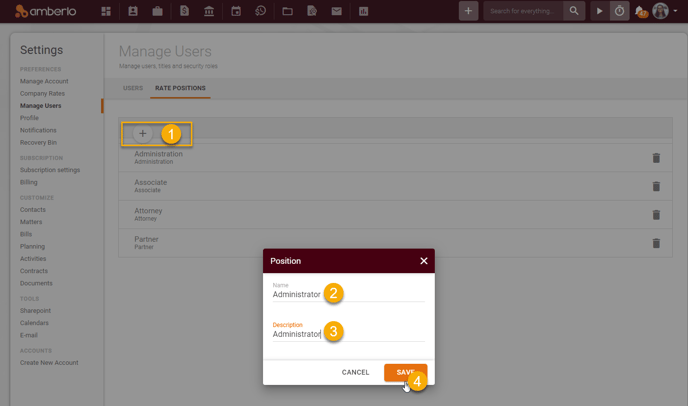Start the timer stopwatch icon
688x406 pixels.
click(x=619, y=11)
